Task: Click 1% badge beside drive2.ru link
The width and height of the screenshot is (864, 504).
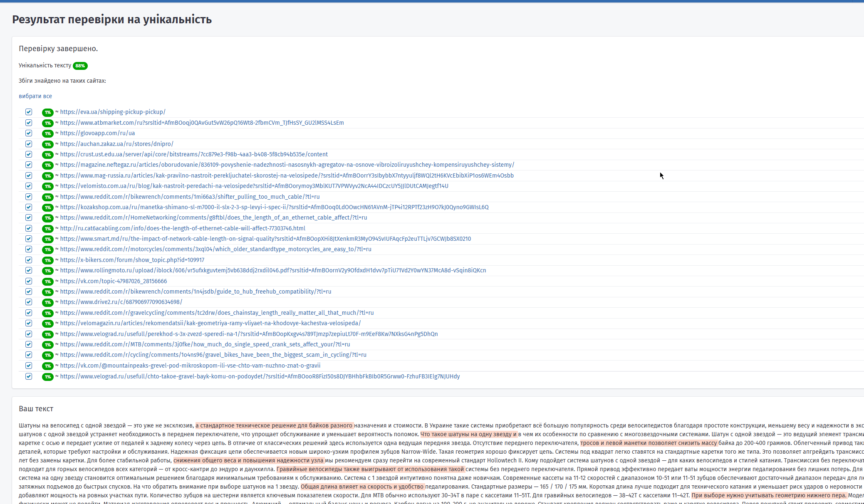Action: 47,302
